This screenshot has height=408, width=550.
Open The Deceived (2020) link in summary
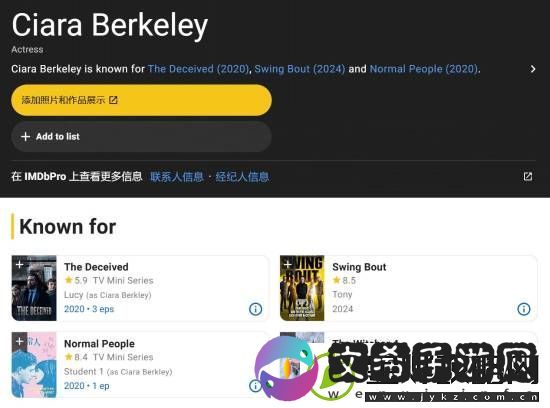point(198,69)
